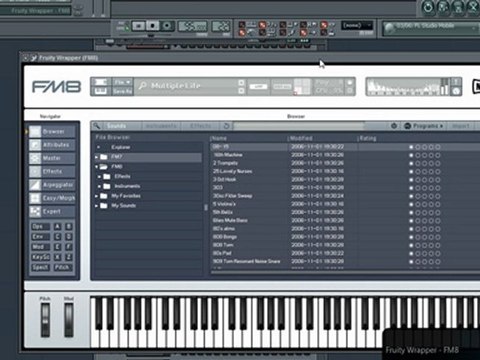The image size is (480, 360).
Task: Click the keyboard view icon in FM8 header
Action: (101, 91)
